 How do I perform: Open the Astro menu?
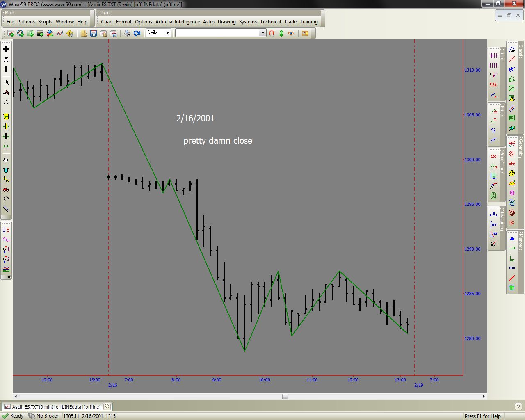point(209,22)
